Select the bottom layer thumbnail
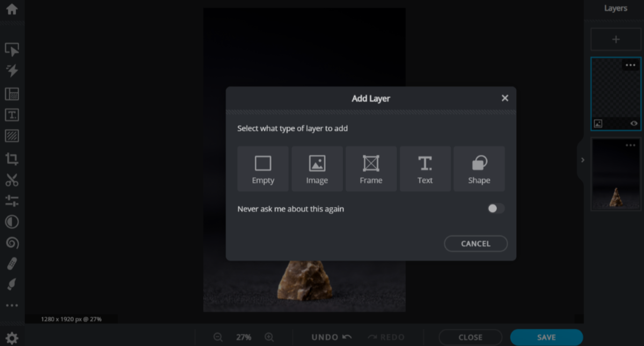Viewport: 644px width, 346px height. click(616, 174)
